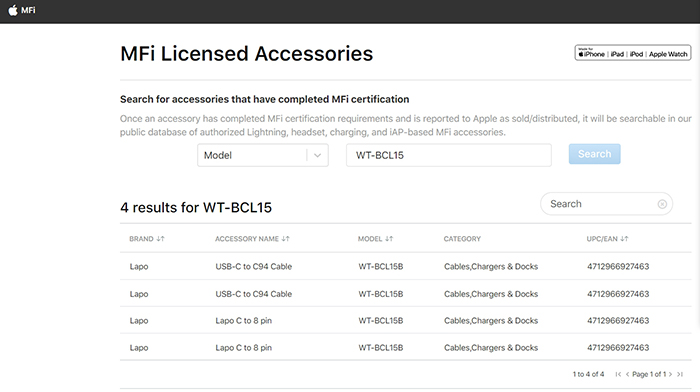This screenshot has width=700, height=392.
Task: Select the first USB-C to C94 Cable row
Action: tap(405, 267)
